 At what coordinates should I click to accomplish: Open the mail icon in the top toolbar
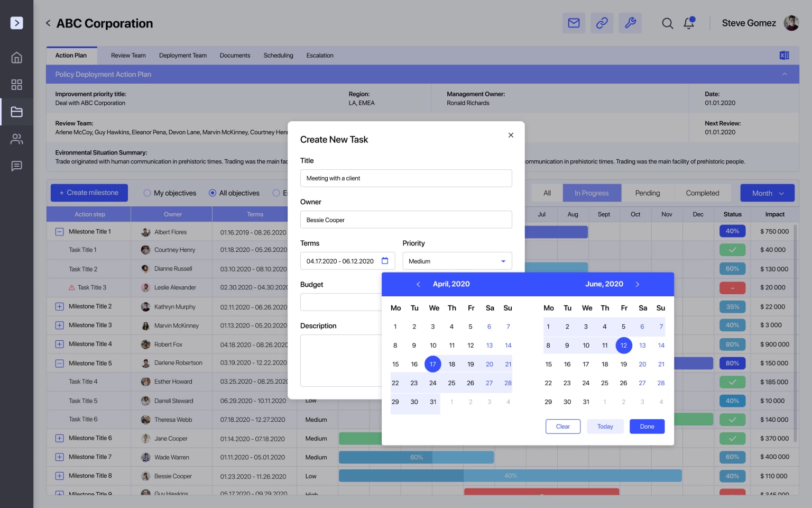pyautogui.click(x=574, y=23)
